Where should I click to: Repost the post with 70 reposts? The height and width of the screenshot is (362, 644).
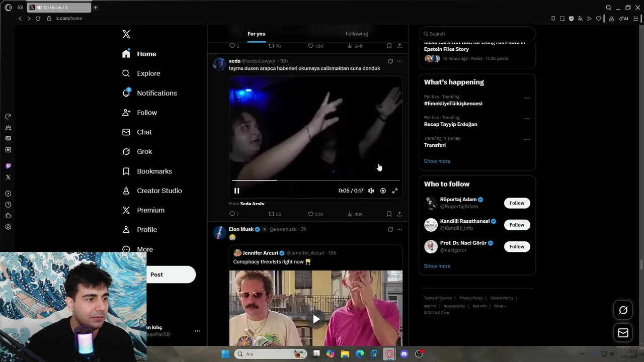(x=274, y=46)
